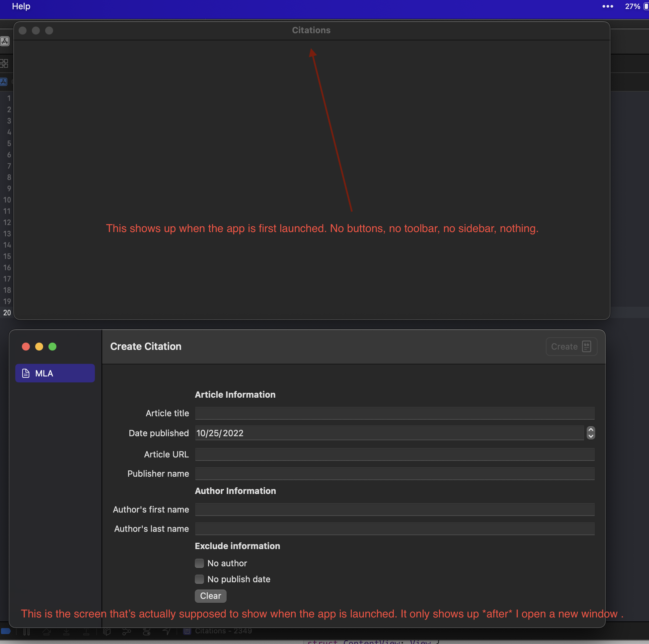Open the debug view hierarchy icon
Viewport: 649px width, 644px height.
click(x=107, y=632)
